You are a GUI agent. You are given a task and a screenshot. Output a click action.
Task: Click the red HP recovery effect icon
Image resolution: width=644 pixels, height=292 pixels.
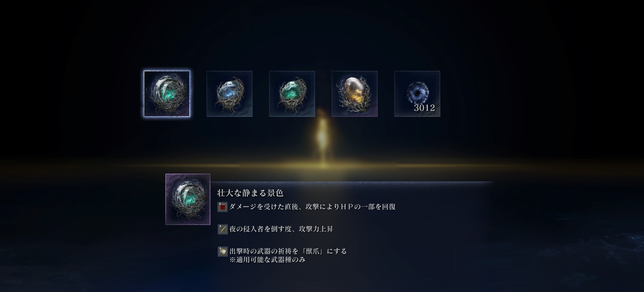click(x=222, y=207)
